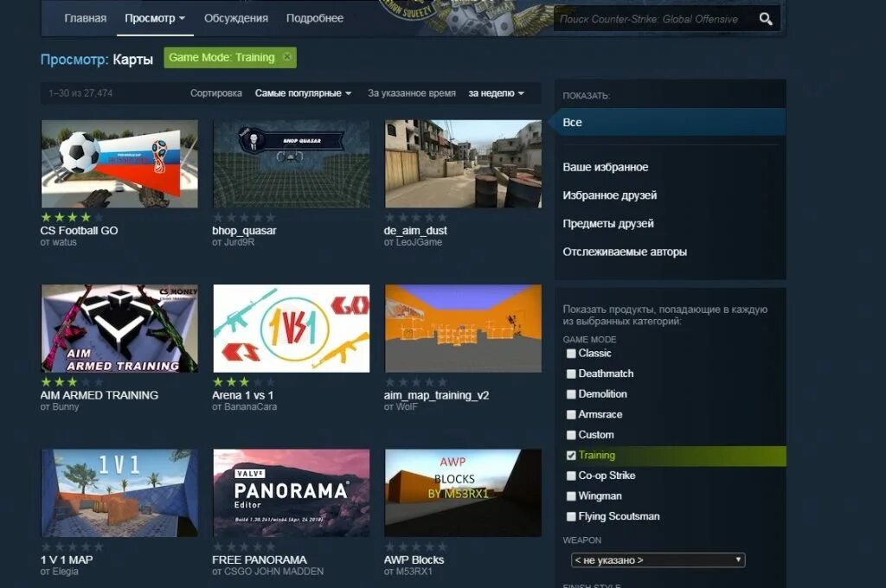
Task: Open the bhop_quasar map thumbnail
Action: pyautogui.click(x=291, y=163)
